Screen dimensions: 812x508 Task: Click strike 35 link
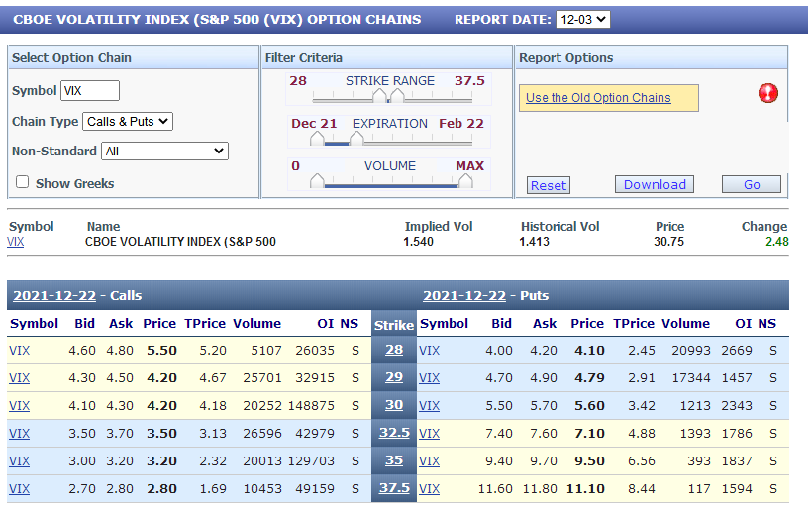point(394,460)
